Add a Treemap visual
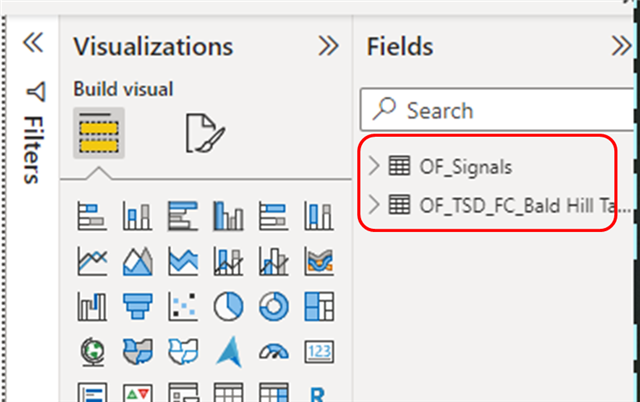 (317, 305)
